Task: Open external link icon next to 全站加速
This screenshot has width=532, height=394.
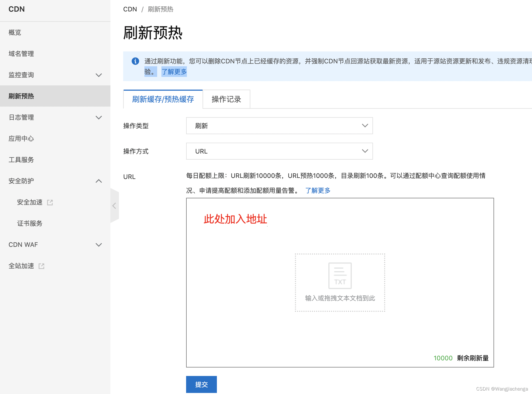Action: point(41,266)
